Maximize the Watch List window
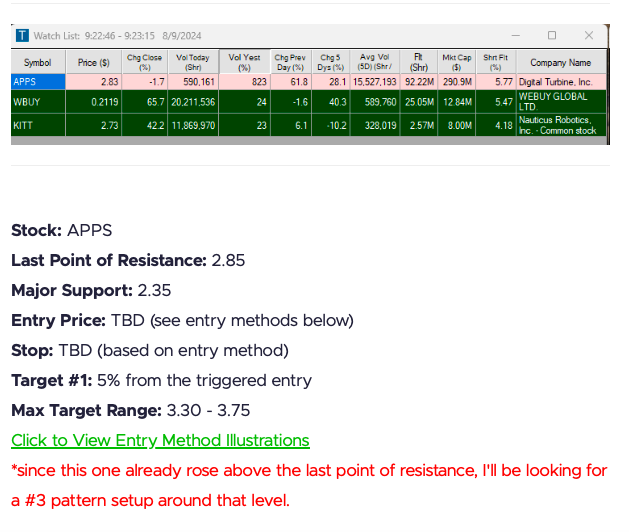The width and height of the screenshot is (629, 532). [552, 36]
